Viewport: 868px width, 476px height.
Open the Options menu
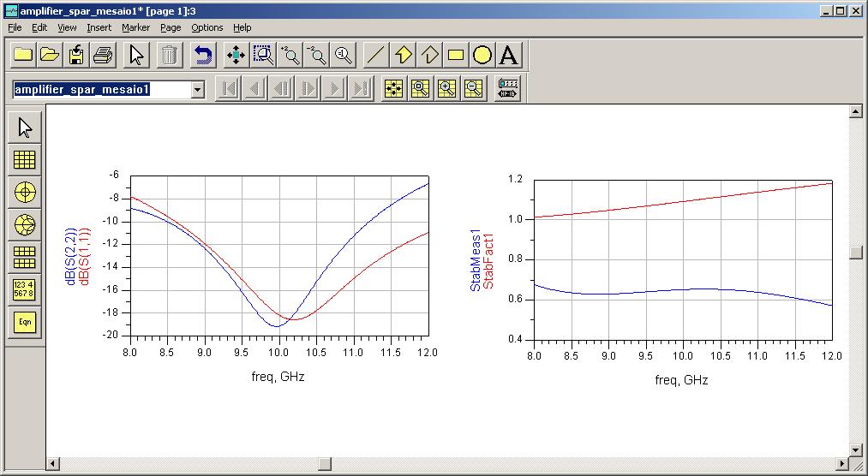(x=207, y=27)
